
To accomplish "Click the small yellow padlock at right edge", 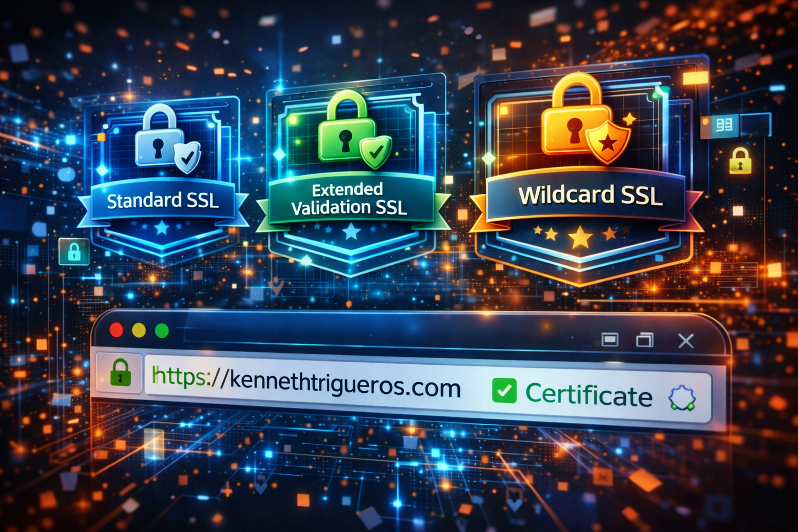I will [x=740, y=161].
